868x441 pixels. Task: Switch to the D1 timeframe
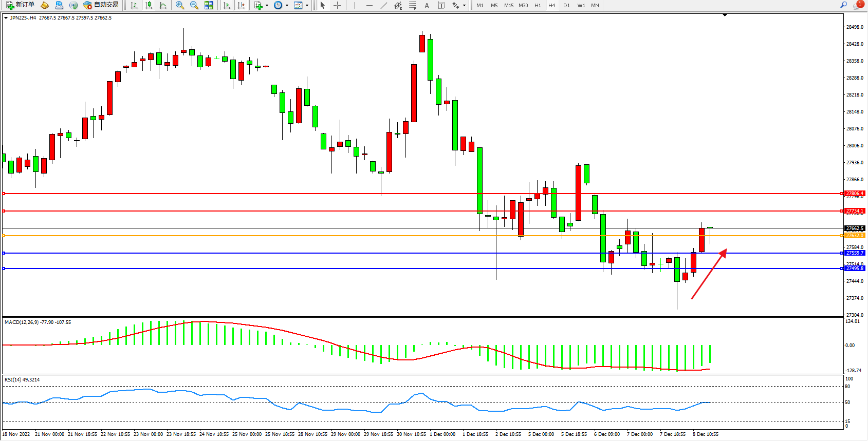[566, 5]
